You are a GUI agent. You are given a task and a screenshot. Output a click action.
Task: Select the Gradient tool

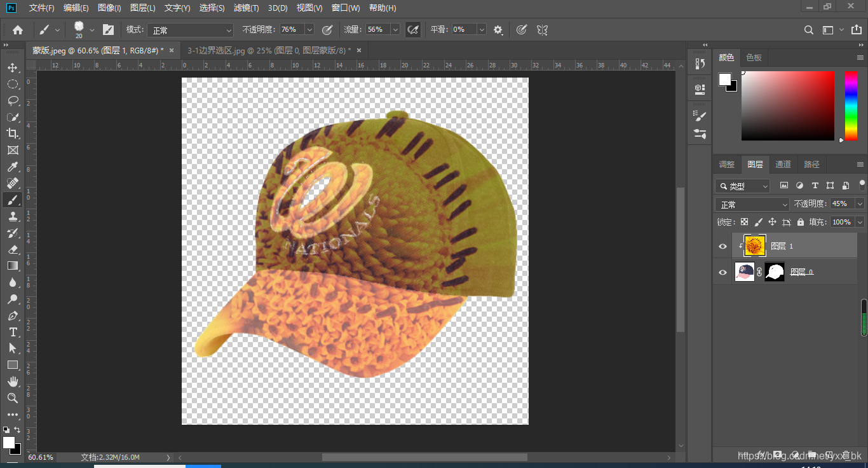[13, 266]
